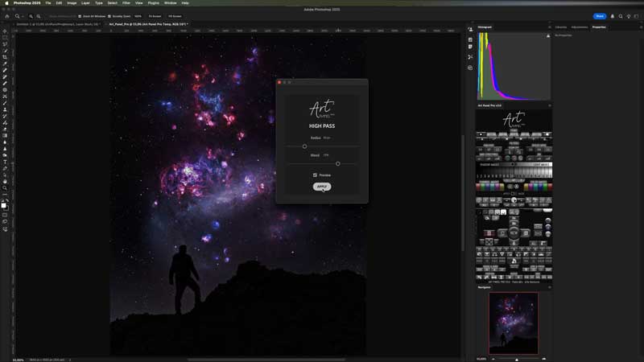Switch to the Adjustments tab
The image size is (644, 362).
580,27
